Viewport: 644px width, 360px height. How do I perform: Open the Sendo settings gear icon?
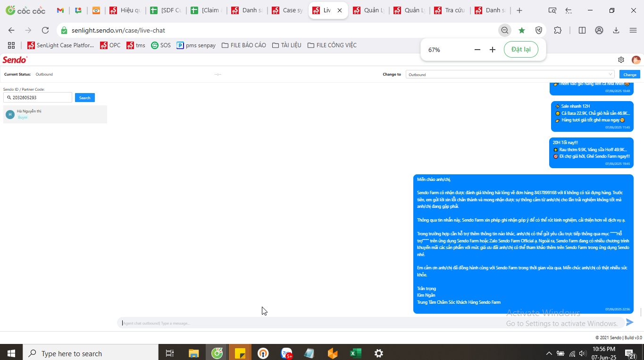click(621, 60)
